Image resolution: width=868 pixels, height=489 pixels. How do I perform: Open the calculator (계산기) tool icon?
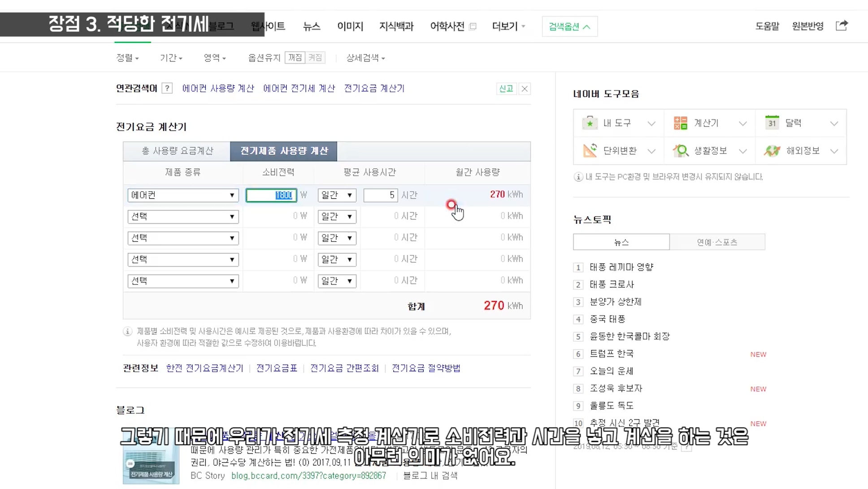point(680,123)
